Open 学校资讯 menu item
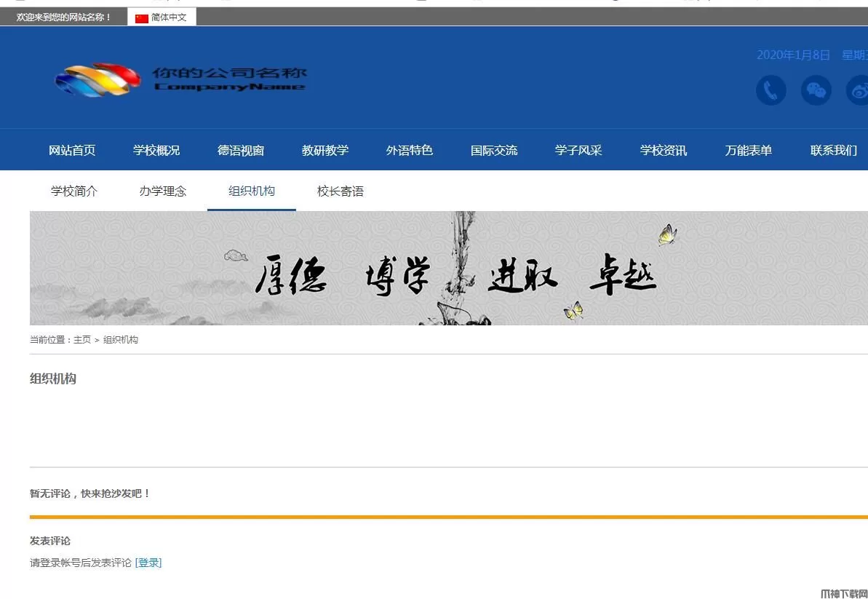868x599 pixels. click(663, 150)
